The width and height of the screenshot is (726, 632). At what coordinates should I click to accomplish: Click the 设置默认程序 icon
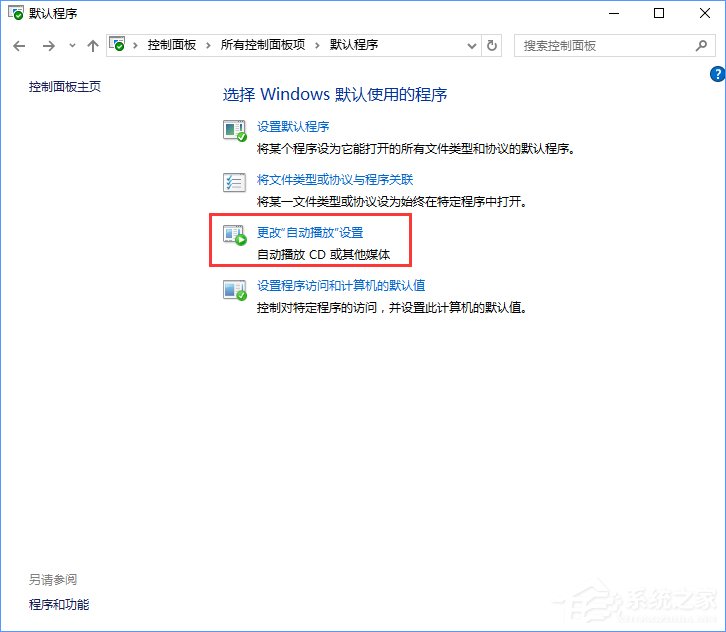pos(235,131)
